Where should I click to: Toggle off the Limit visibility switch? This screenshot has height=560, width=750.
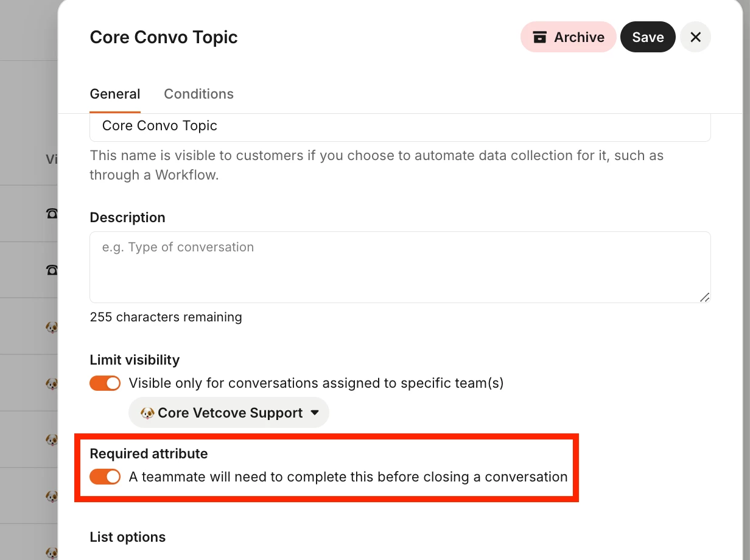point(105,383)
